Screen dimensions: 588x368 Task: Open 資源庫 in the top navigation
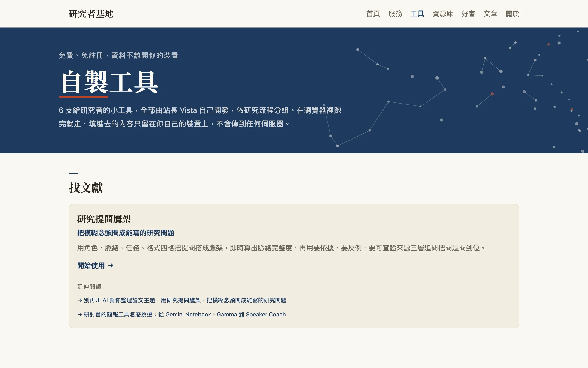[x=443, y=14]
